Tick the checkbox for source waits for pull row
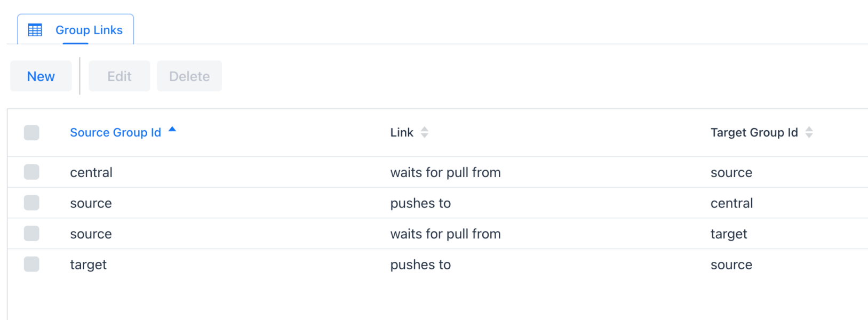Image resolution: width=868 pixels, height=320 pixels. point(31,234)
